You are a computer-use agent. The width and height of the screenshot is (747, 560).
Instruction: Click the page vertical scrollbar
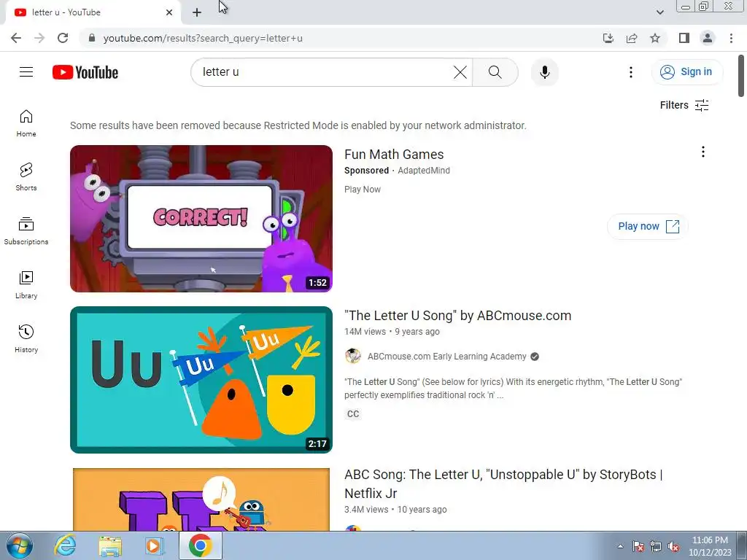(x=741, y=76)
